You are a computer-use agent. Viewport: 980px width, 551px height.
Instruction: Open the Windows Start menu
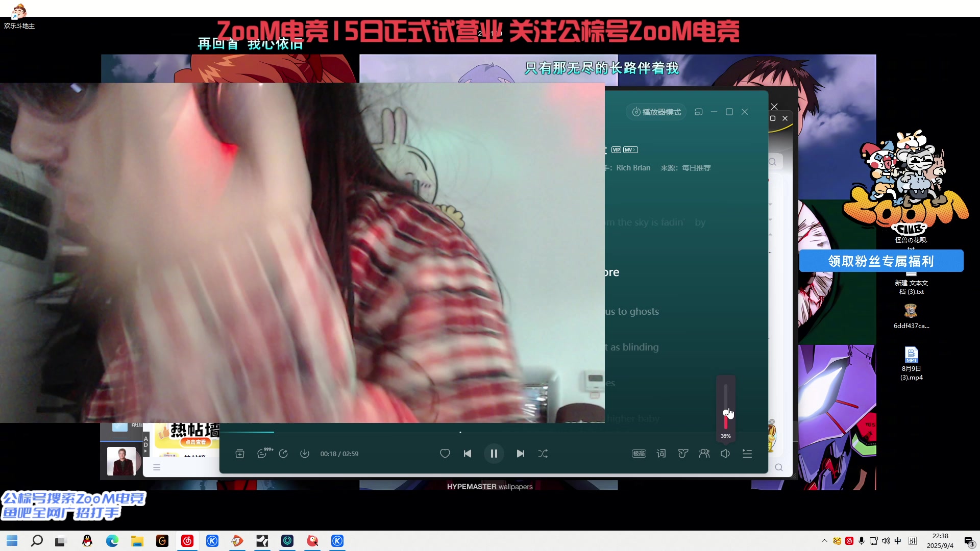(x=12, y=541)
